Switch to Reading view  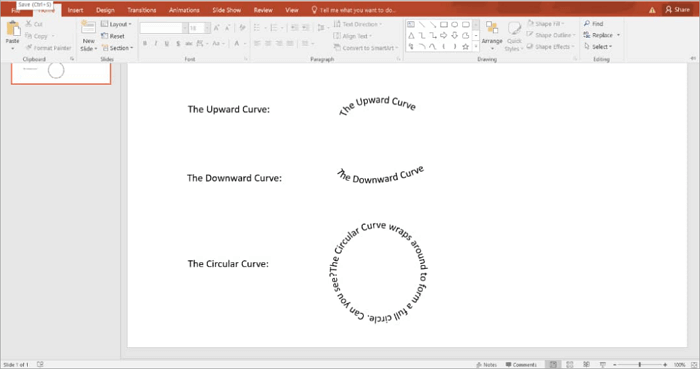587,365
